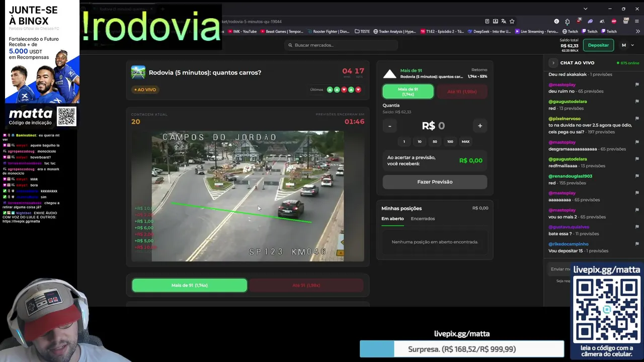Viewport: 644px width, 362px height.
Task: Flag the 'desgramaaaaaaaaaaaa' chat message
Action: 637,142
